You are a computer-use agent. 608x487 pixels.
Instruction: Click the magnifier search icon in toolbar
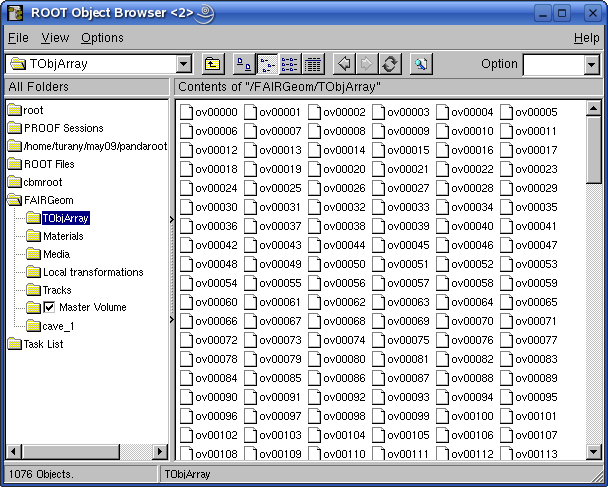point(421,64)
